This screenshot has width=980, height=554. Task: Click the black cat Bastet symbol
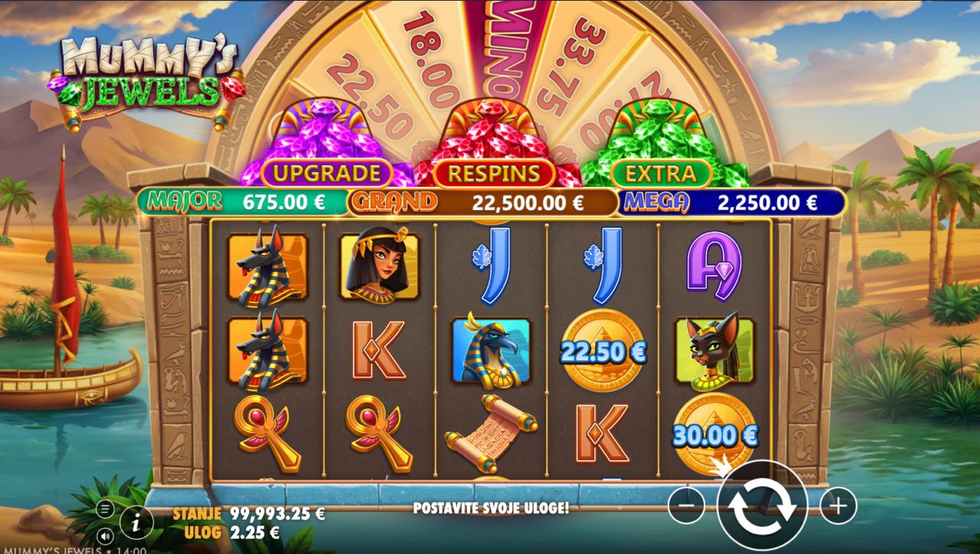tap(715, 350)
